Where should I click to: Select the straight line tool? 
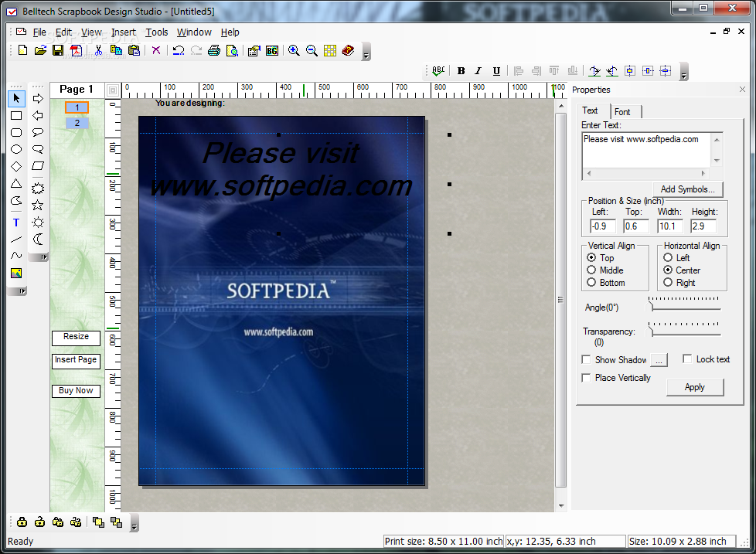click(x=16, y=240)
